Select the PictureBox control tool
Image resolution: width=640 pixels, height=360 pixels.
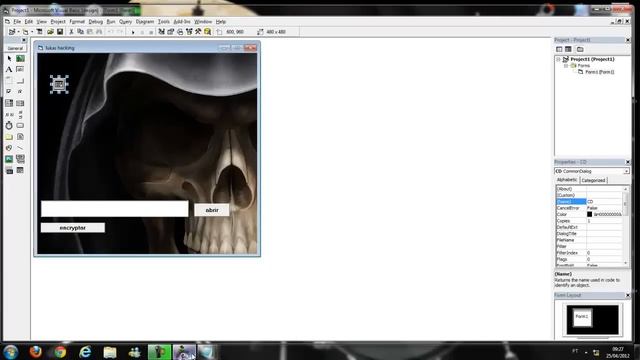click(x=20, y=59)
